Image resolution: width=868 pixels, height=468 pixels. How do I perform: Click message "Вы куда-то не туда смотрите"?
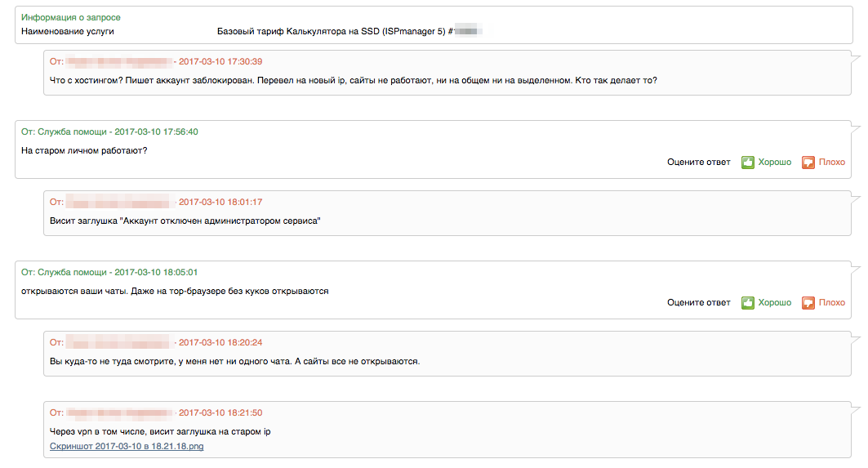coord(234,361)
